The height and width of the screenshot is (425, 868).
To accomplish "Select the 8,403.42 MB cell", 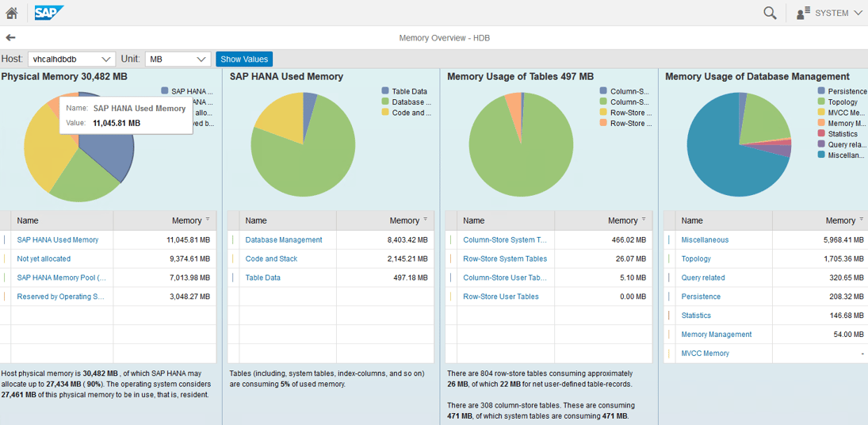I will pyautogui.click(x=384, y=239).
